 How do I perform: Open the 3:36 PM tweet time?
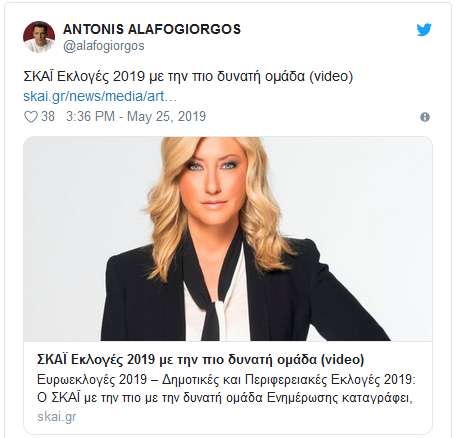pos(90,117)
